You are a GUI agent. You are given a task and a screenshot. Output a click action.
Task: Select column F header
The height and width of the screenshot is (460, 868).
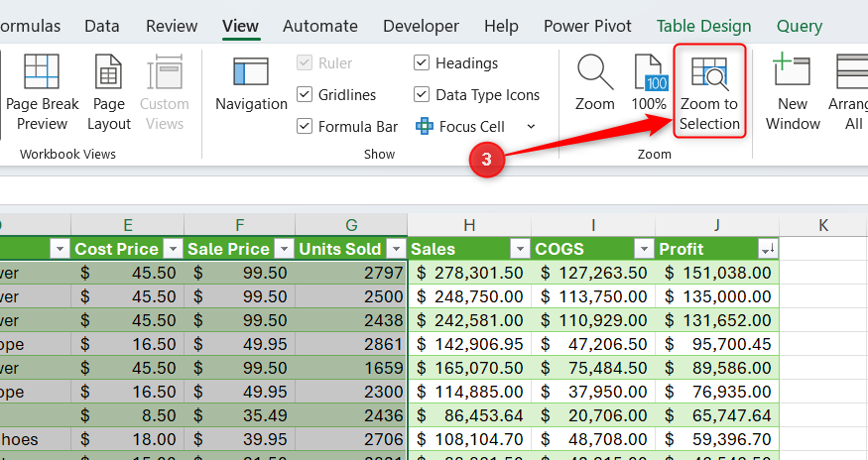pyautogui.click(x=240, y=225)
